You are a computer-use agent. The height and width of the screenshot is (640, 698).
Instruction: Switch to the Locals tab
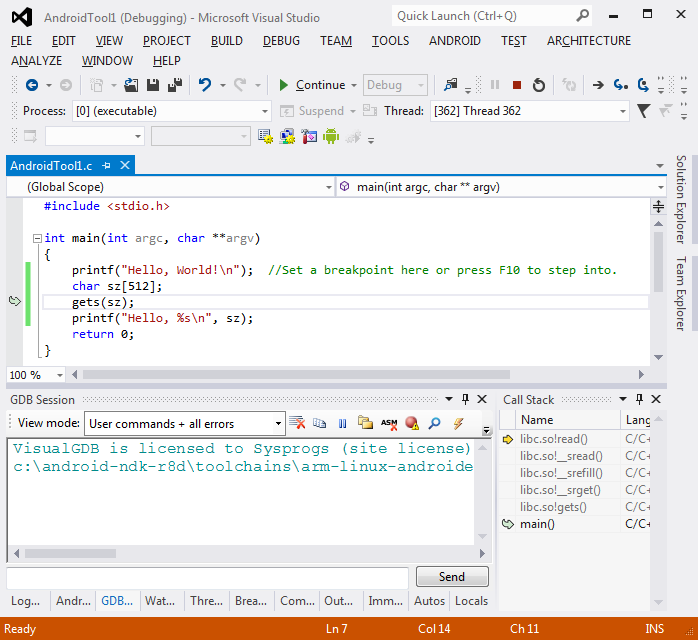(471, 601)
